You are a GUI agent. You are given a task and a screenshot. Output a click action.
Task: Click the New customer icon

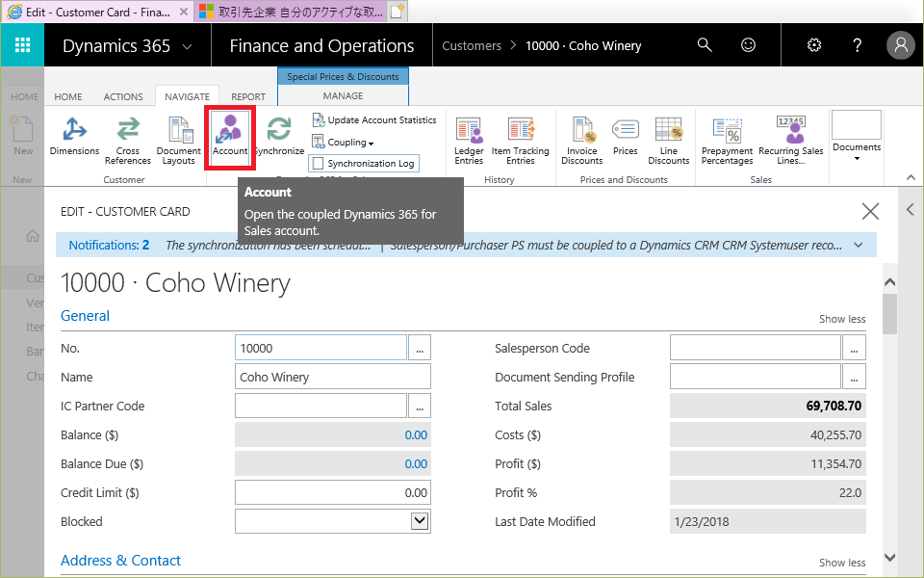click(x=23, y=136)
